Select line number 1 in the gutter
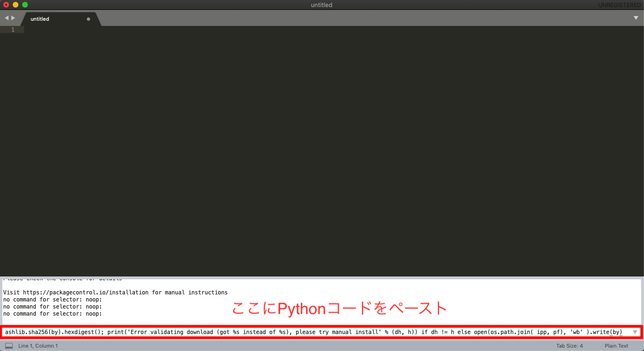 pos(12,29)
